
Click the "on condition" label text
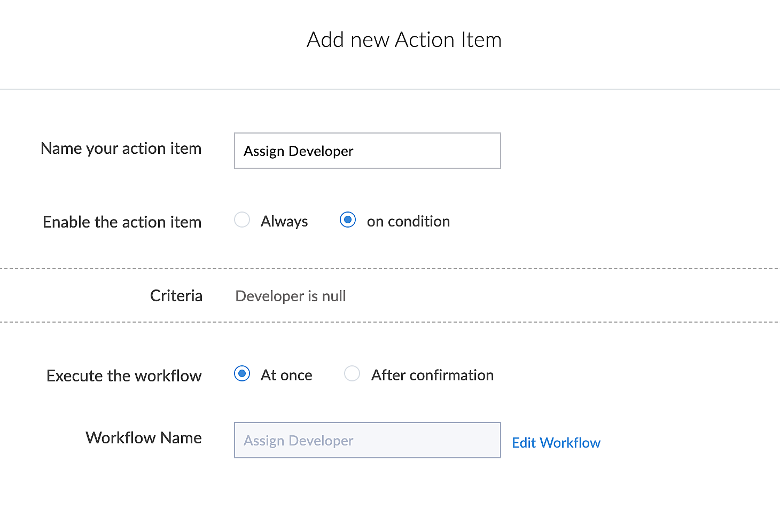click(408, 221)
